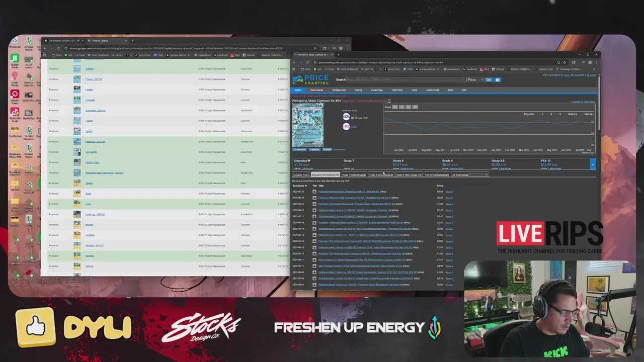Click the icon after the Pokemon Twilight Masquerade title
The image size is (644, 362).
point(389,101)
